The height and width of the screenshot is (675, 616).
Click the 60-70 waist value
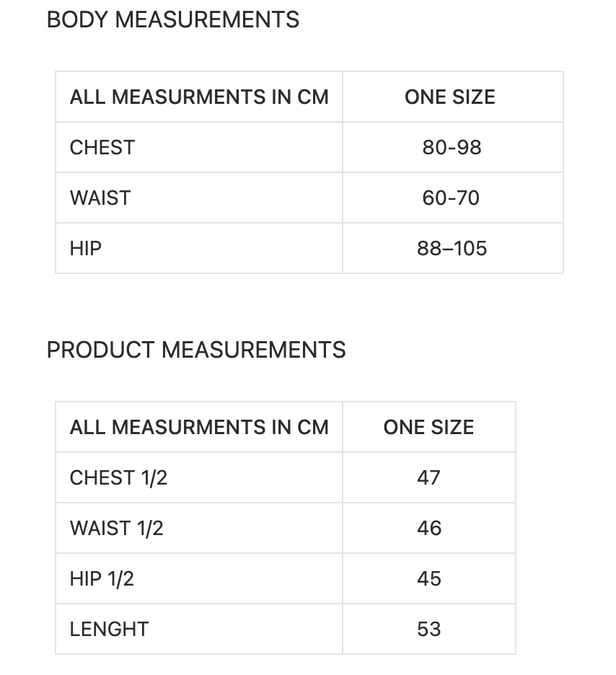[451, 198]
